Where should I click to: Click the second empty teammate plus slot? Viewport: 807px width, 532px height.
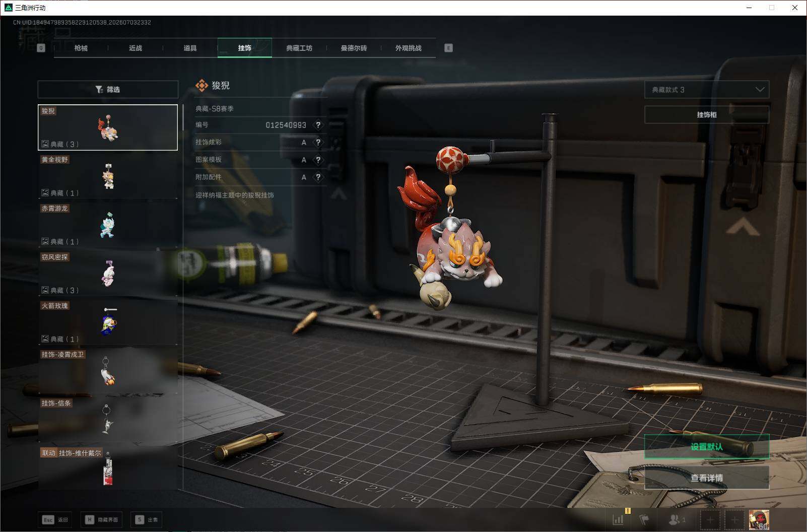[x=734, y=519]
